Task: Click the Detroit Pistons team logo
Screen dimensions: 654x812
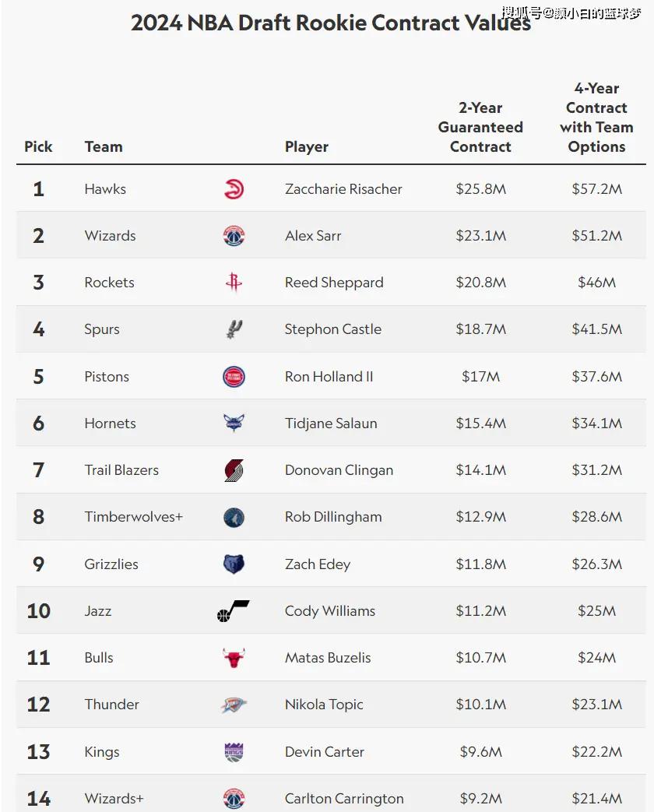Action: click(x=234, y=377)
